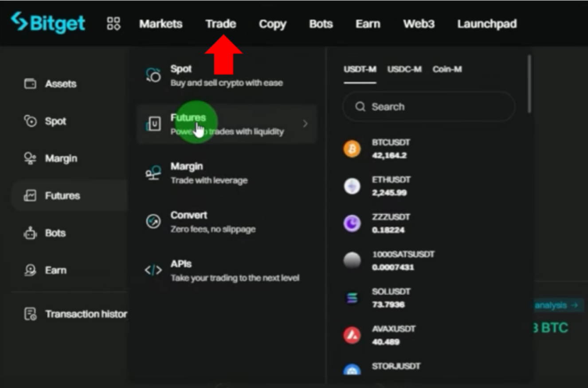The width and height of the screenshot is (588, 388).
Task: Click the Margin icon in sidebar
Action: [30, 158]
